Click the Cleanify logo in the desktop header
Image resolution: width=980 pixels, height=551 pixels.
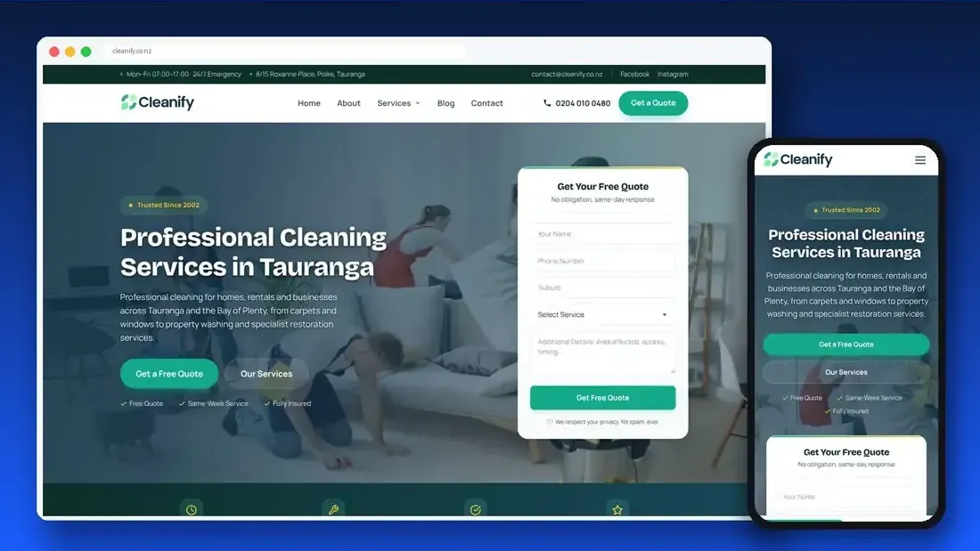tap(158, 101)
